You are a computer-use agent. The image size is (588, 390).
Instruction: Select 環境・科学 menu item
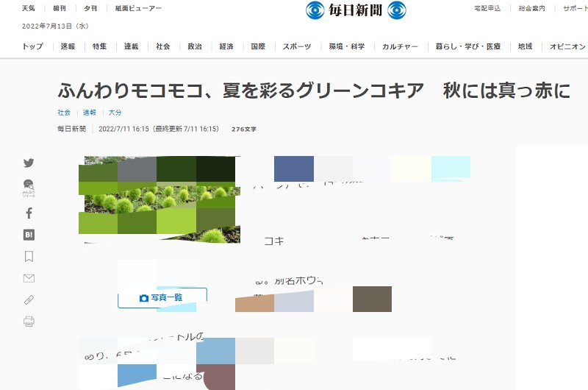346,46
